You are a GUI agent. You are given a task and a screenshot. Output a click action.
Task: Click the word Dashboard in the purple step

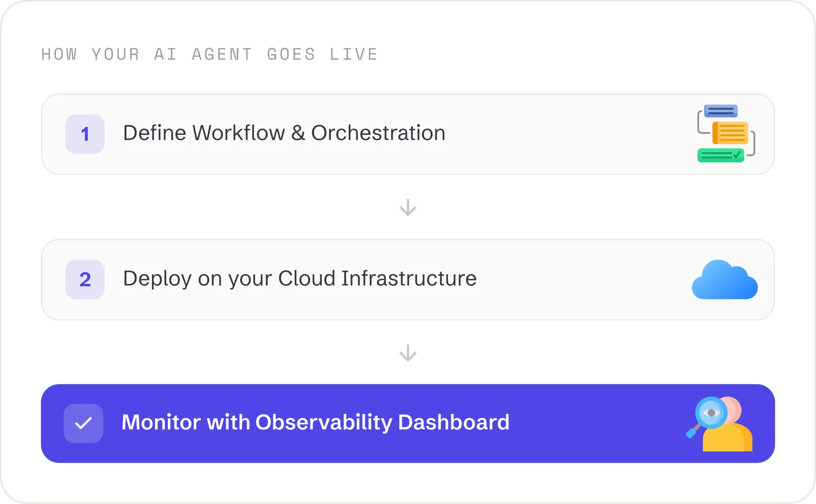click(454, 422)
